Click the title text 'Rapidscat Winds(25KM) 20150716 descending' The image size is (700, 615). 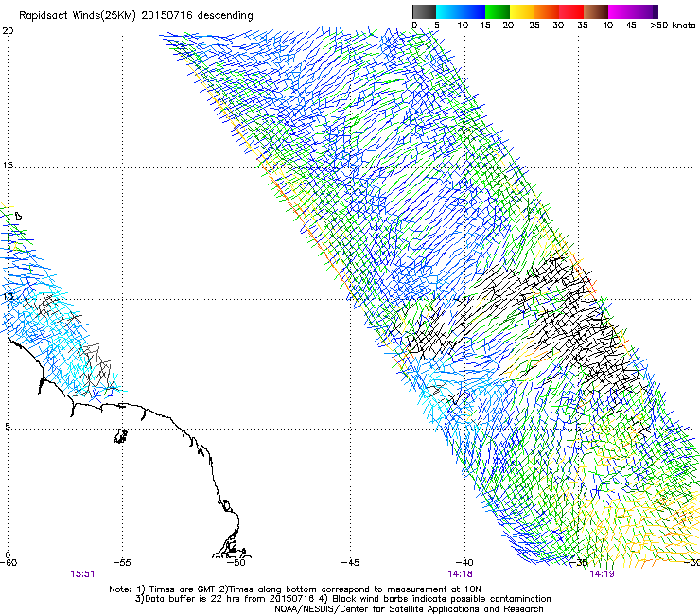(x=135, y=16)
